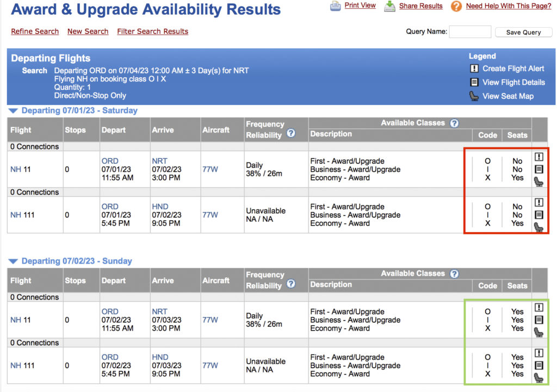Start a New Search
The height and width of the screenshot is (392, 557).
click(x=88, y=32)
